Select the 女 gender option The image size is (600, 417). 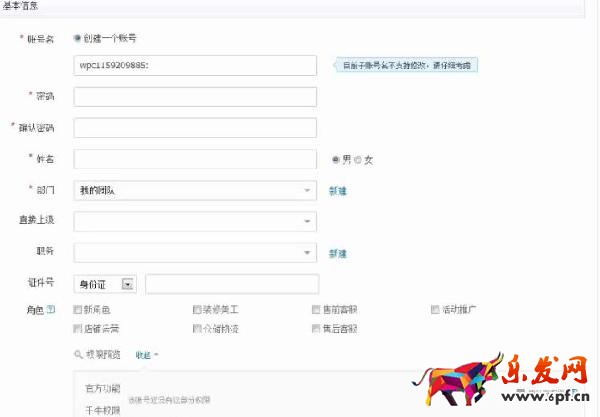tap(359, 159)
